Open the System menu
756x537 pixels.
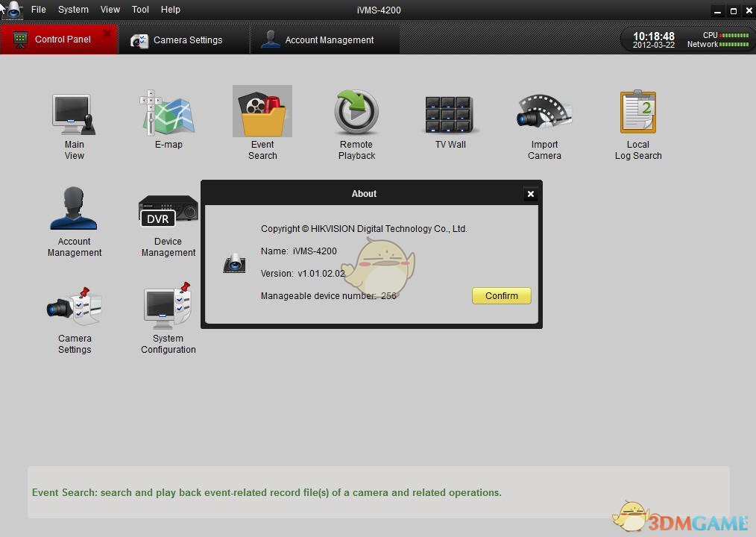[72, 10]
